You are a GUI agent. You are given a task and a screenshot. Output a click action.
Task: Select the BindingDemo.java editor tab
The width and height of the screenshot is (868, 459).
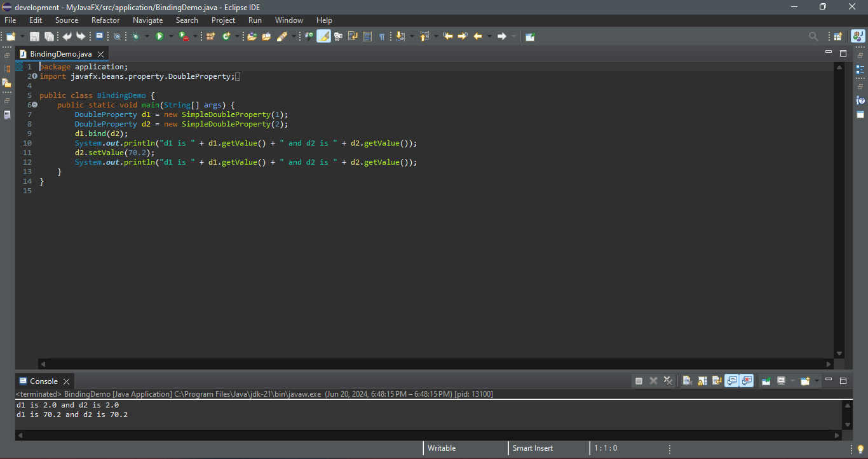[x=60, y=54]
